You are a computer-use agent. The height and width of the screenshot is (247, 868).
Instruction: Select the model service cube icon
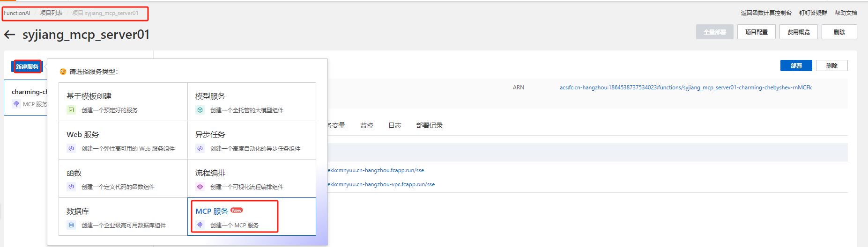(x=200, y=110)
